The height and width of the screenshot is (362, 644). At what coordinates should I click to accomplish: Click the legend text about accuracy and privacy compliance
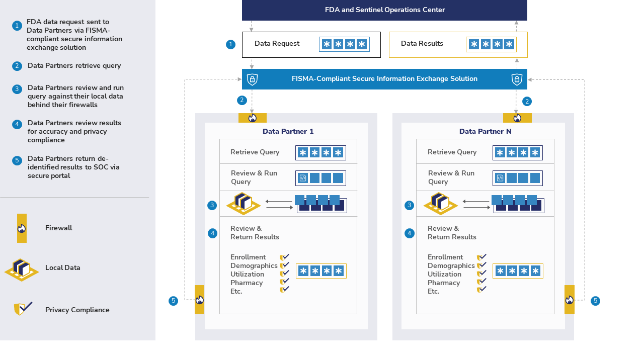point(74,131)
